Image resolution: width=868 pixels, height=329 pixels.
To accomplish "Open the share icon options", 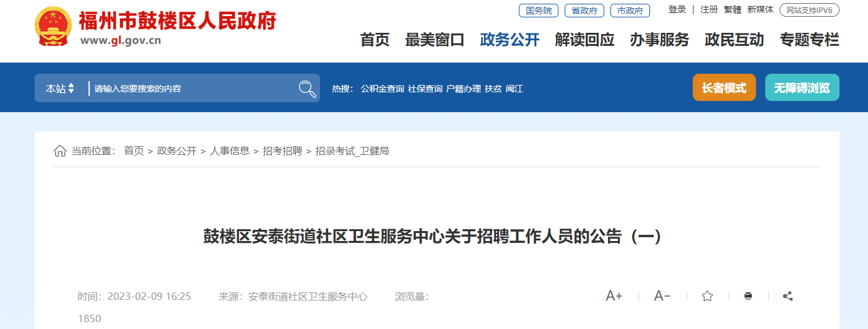I will coord(788,296).
